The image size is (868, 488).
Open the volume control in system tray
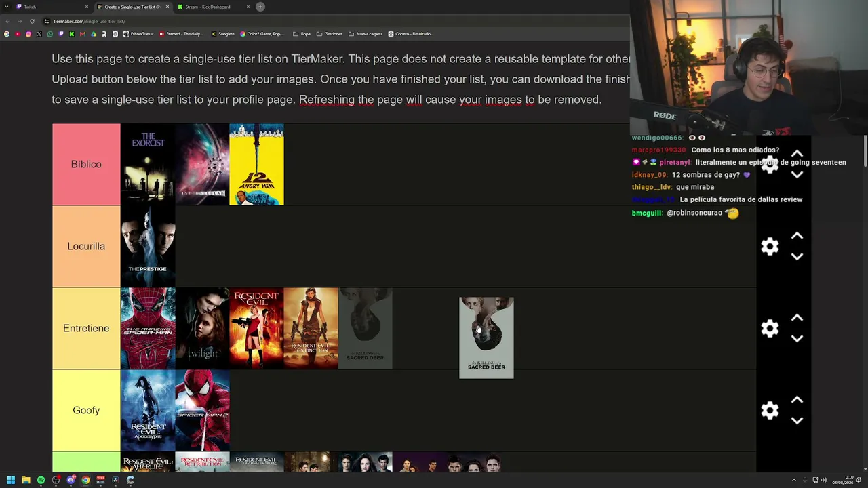point(823,480)
